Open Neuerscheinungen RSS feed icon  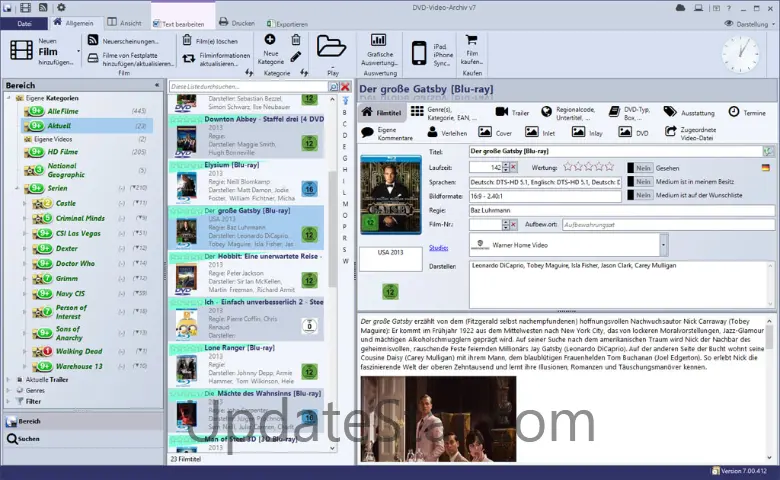point(93,40)
